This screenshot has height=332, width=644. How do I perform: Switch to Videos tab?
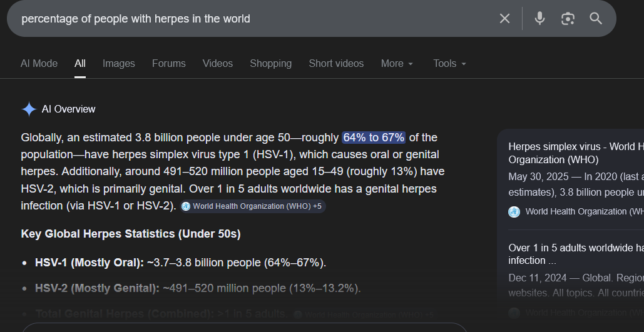[x=218, y=64]
